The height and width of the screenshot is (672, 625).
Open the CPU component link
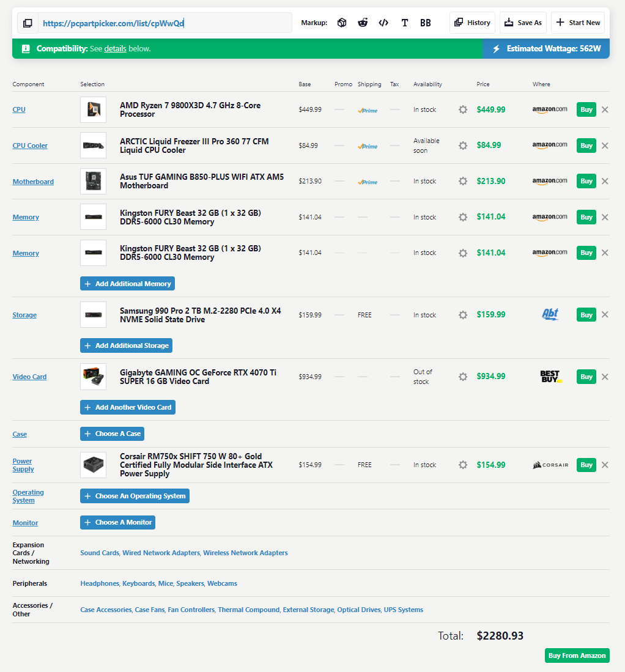click(19, 109)
